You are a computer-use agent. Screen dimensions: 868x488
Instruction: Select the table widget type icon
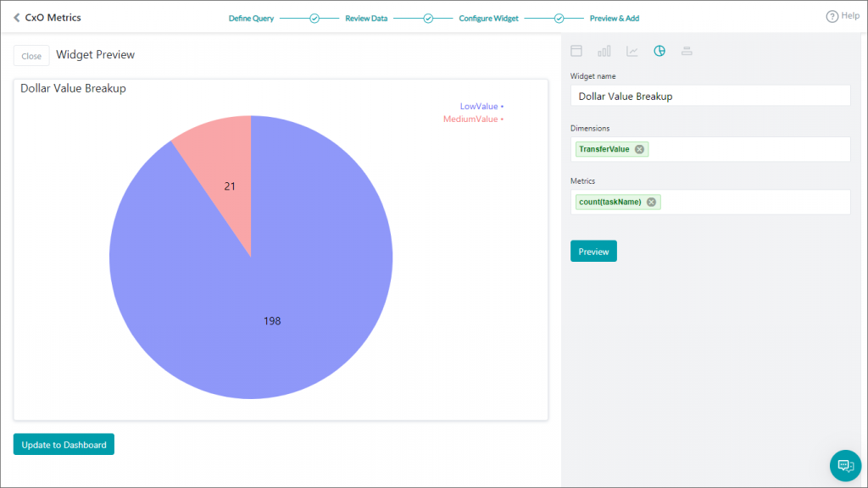[576, 51]
